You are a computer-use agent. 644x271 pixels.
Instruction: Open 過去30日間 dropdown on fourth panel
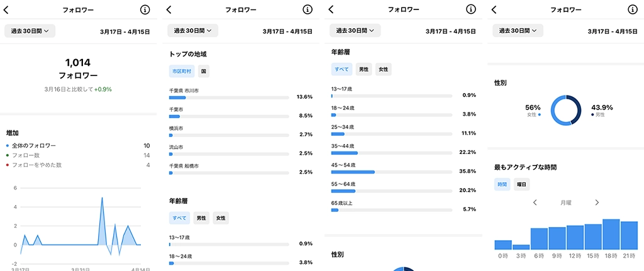[x=518, y=31]
